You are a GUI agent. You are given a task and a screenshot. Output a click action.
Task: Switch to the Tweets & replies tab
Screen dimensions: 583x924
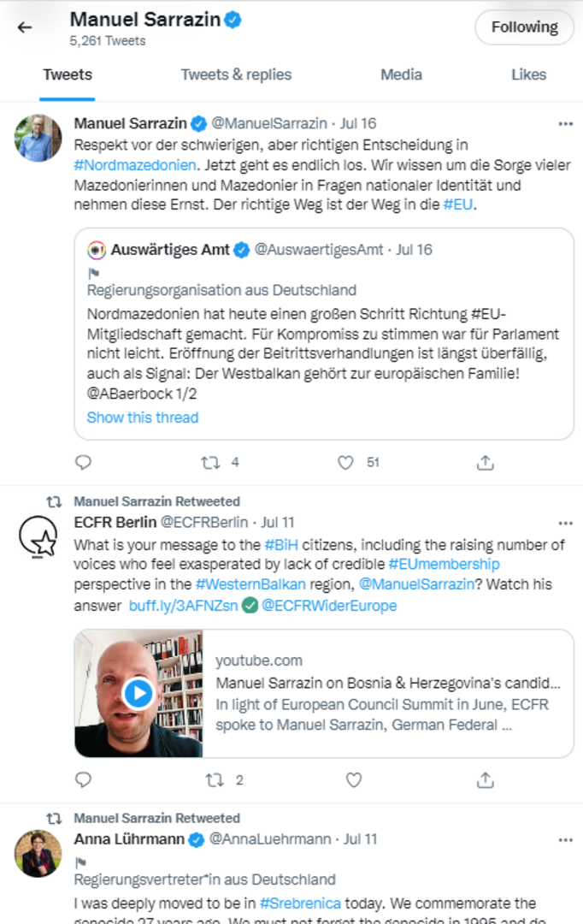(x=236, y=74)
